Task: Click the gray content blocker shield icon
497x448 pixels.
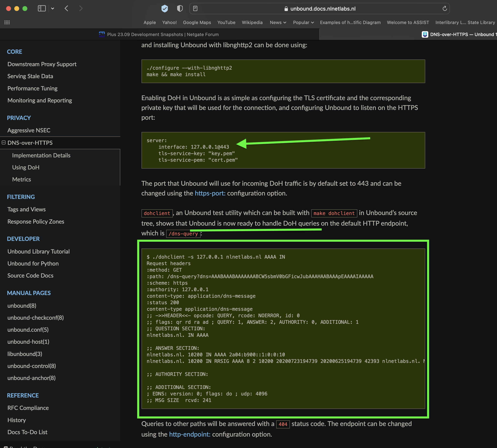Action: [180, 8]
